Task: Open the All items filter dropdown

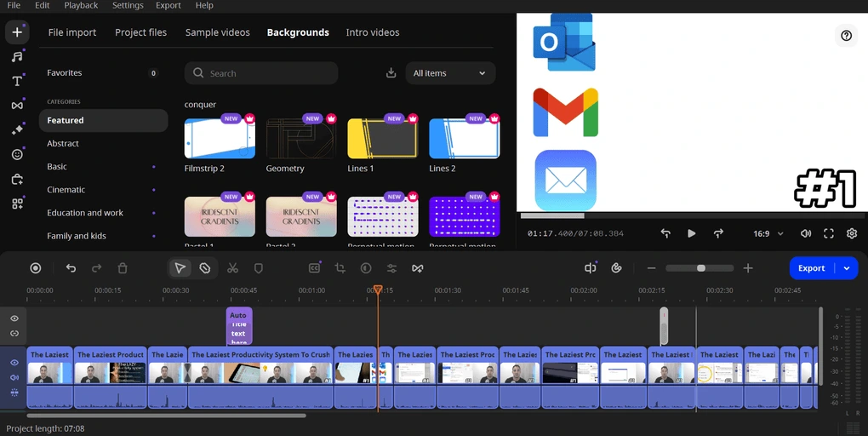Action: tap(450, 73)
